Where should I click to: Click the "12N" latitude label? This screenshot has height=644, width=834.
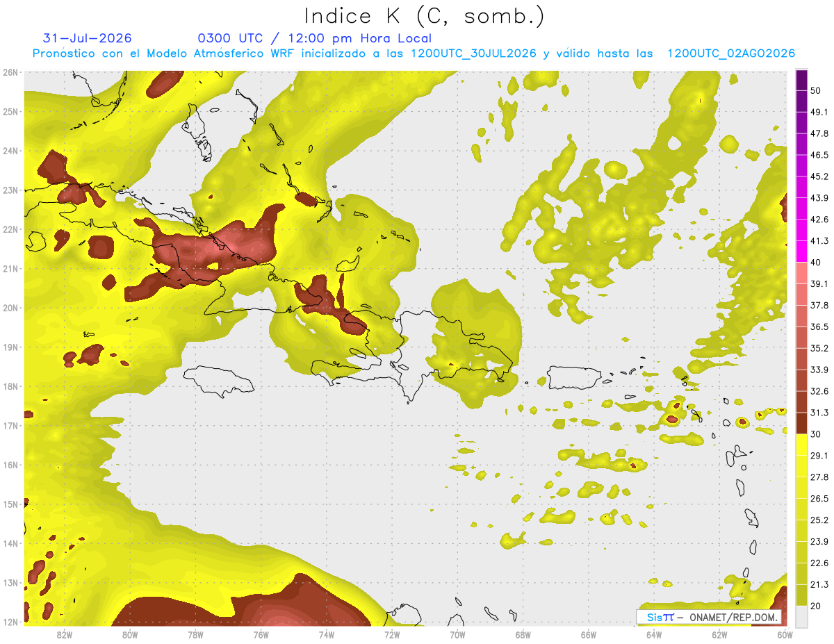pyautogui.click(x=10, y=622)
